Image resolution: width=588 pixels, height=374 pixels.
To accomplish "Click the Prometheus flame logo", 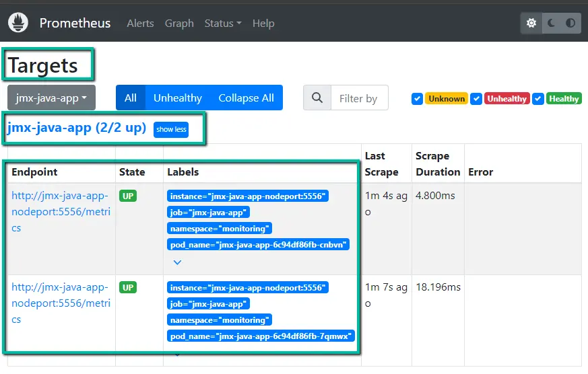I will point(18,23).
